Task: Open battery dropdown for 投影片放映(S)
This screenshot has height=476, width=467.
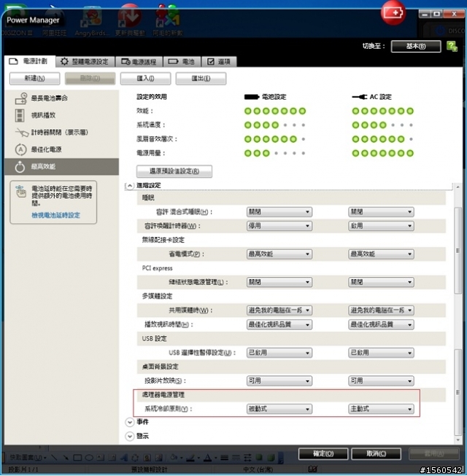Action: click(279, 381)
